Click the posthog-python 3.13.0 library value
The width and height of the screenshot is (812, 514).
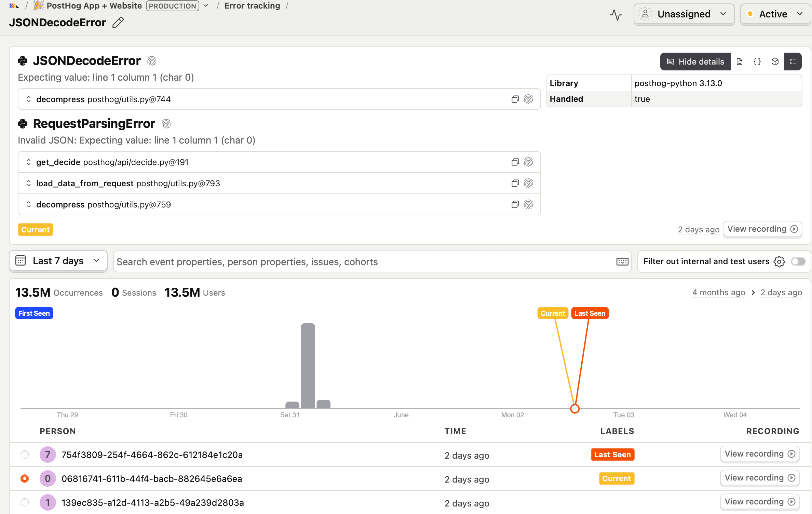click(x=678, y=83)
